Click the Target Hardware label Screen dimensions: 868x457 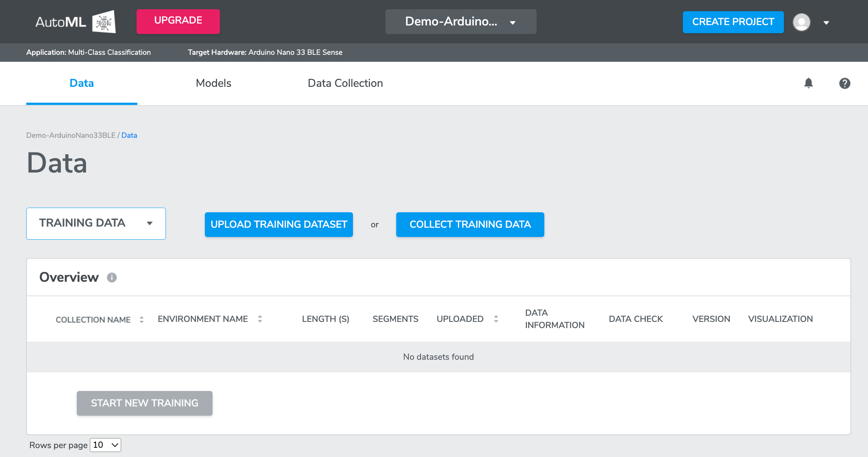pyautogui.click(x=265, y=52)
